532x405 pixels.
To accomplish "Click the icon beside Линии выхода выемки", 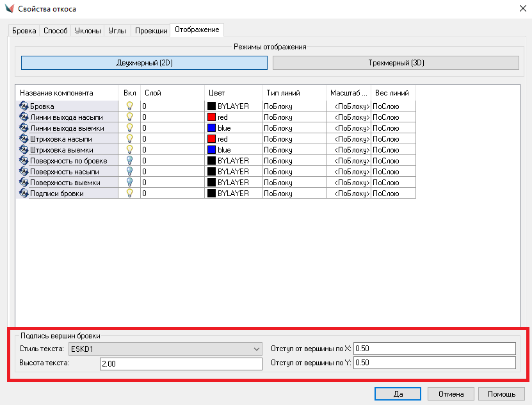I will tap(24, 128).
